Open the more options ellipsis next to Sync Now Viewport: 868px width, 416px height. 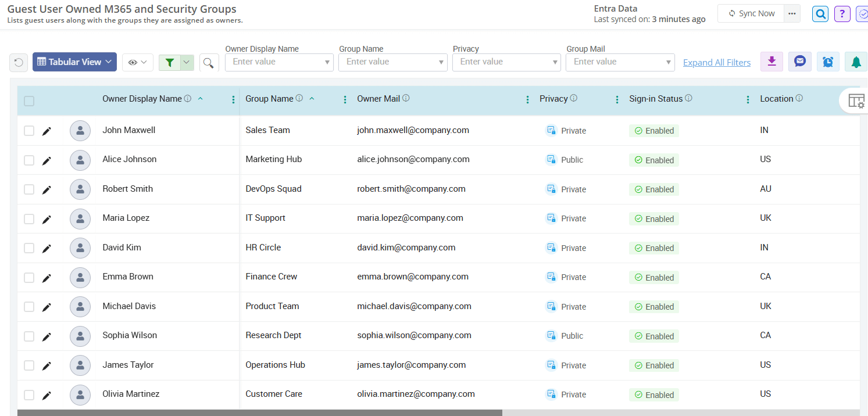coord(792,13)
